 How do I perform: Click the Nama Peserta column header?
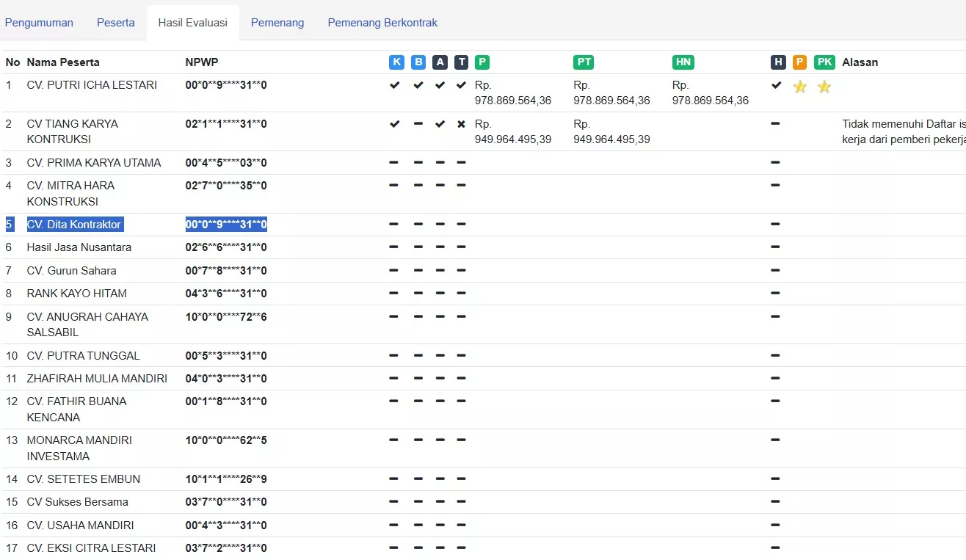point(63,62)
